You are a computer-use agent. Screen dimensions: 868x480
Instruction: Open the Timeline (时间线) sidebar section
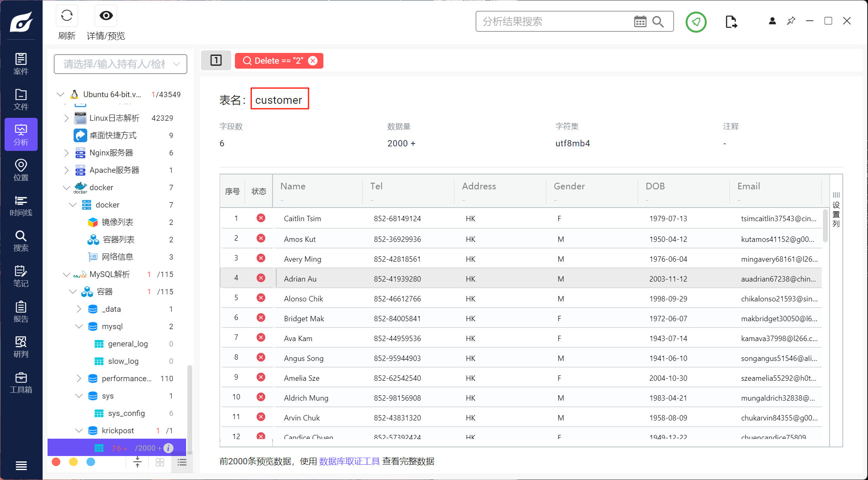(x=21, y=205)
